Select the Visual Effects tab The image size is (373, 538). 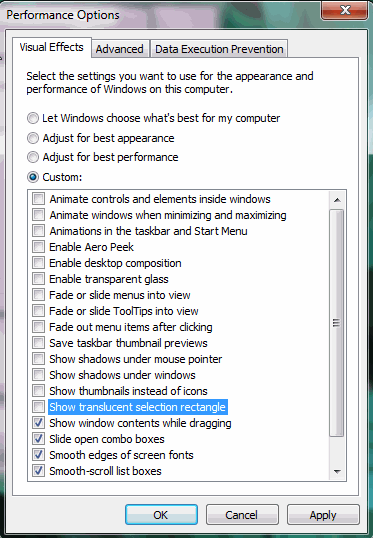(51, 47)
